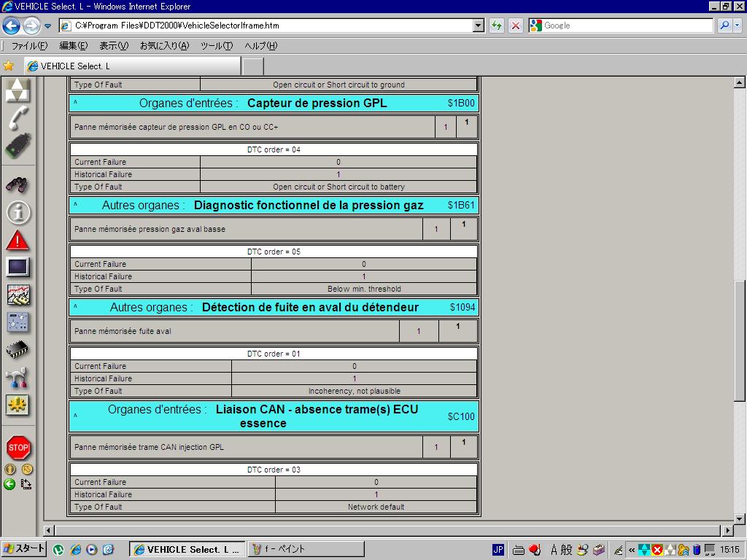Click the vertical scrollbar up arrow
747x560 pixels.
pyautogui.click(x=740, y=82)
